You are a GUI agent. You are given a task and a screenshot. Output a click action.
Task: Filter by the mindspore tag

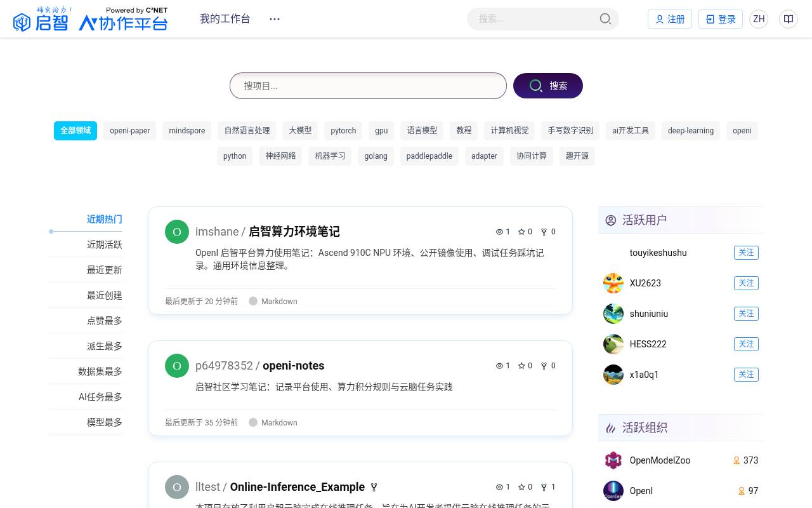[187, 131]
